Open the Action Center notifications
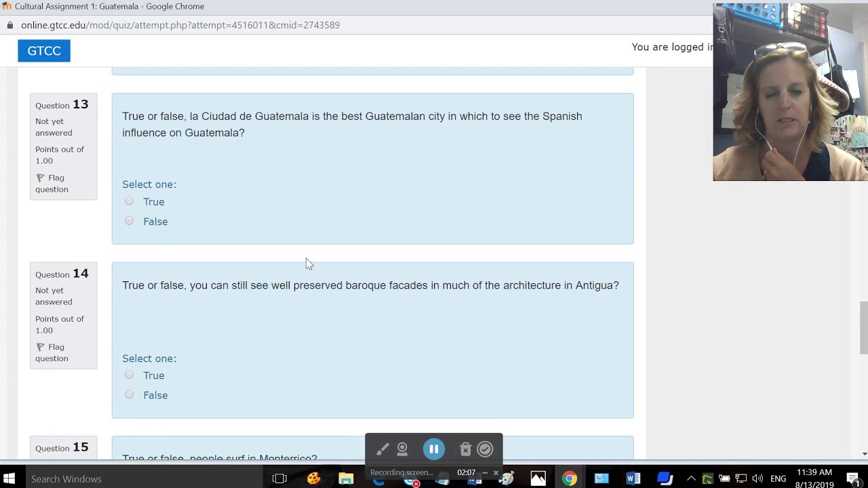Viewport: 868px width, 488px height. coord(854,479)
